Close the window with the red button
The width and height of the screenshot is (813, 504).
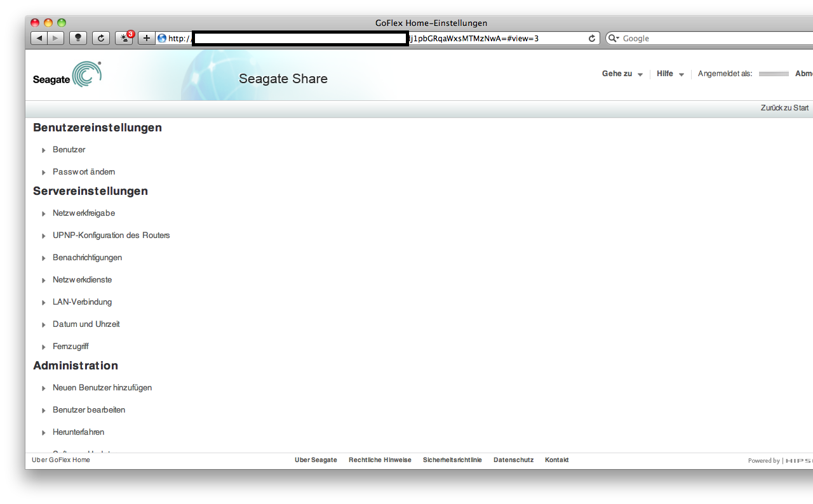[35, 23]
